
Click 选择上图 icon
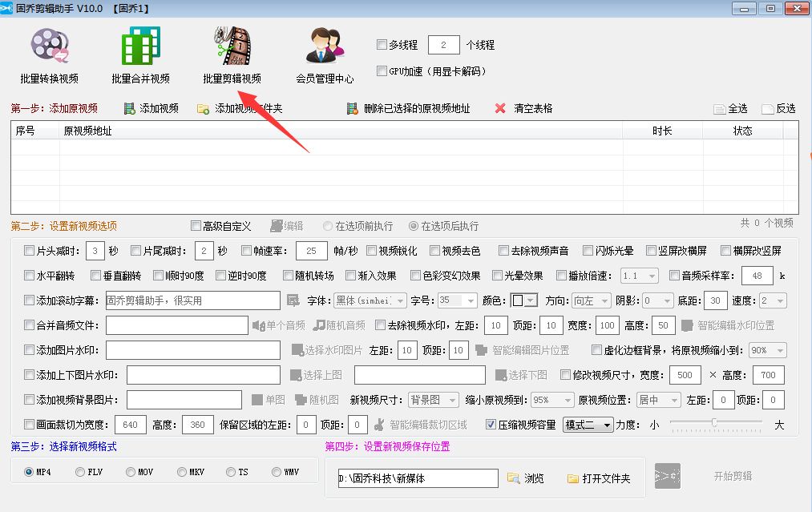[295, 375]
